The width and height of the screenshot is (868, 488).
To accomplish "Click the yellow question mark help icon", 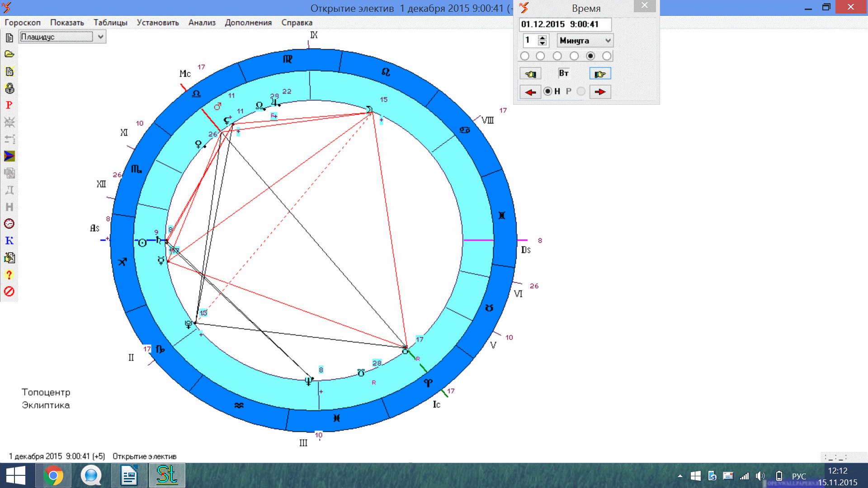I will (x=9, y=275).
